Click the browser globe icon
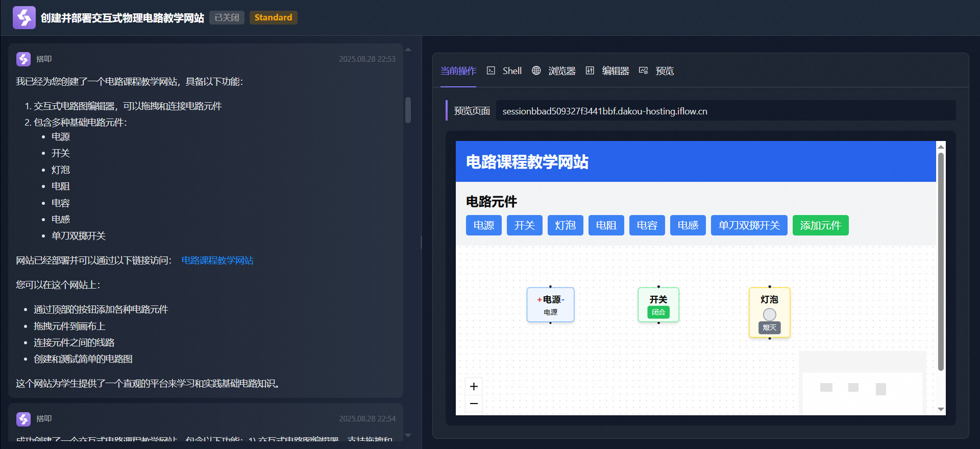Viewport: 980px width, 449px height. point(536,70)
